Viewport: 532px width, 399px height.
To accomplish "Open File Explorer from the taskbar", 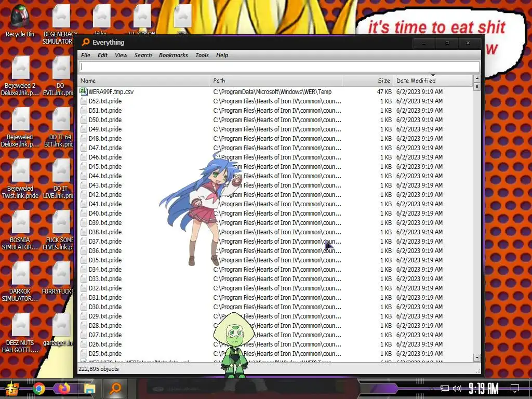I will click(89, 389).
